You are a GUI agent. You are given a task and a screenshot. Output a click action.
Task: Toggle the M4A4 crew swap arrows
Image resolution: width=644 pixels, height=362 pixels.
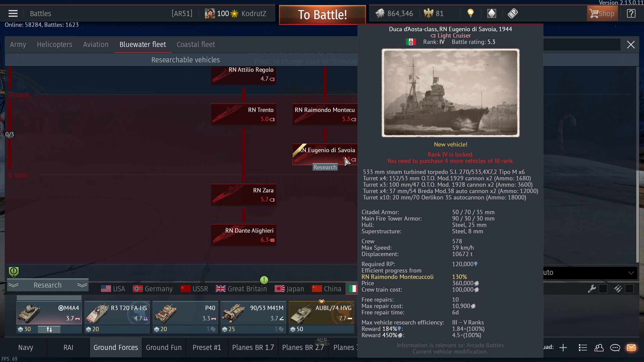pyautogui.click(x=49, y=329)
